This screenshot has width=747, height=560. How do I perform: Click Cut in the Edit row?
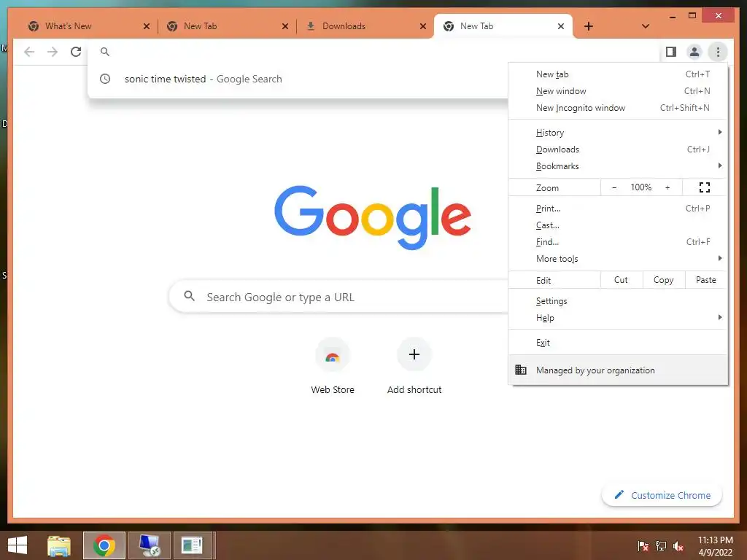click(622, 280)
